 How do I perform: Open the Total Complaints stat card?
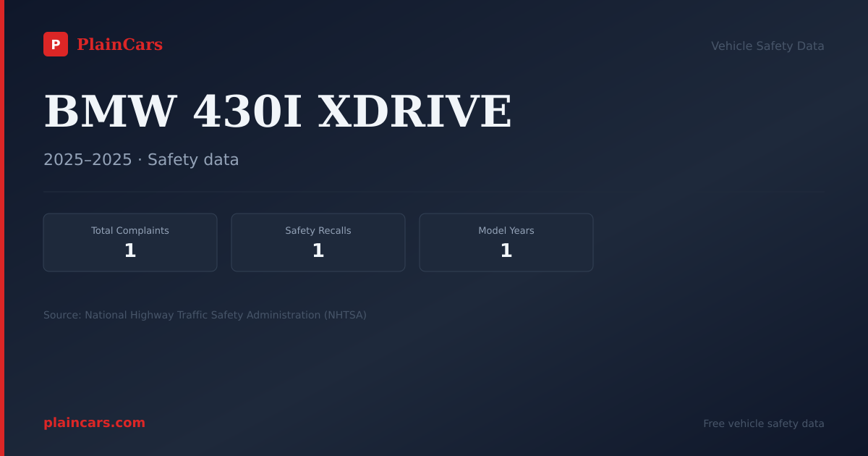pyautogui.click(x=130, y=242)
